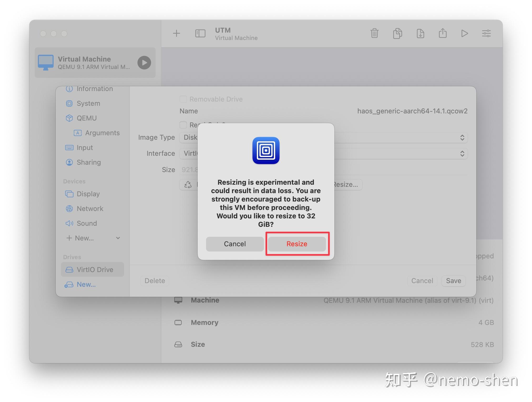This screenshot has height=402, width=532.
Task: Confirm by clicking the Resize button
Action: [x=297, y=244]
